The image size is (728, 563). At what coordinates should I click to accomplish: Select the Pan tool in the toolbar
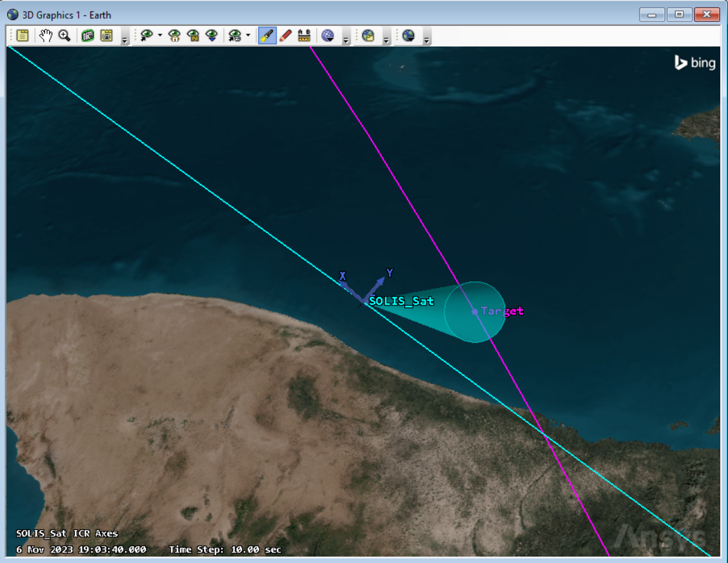point(45,36)
